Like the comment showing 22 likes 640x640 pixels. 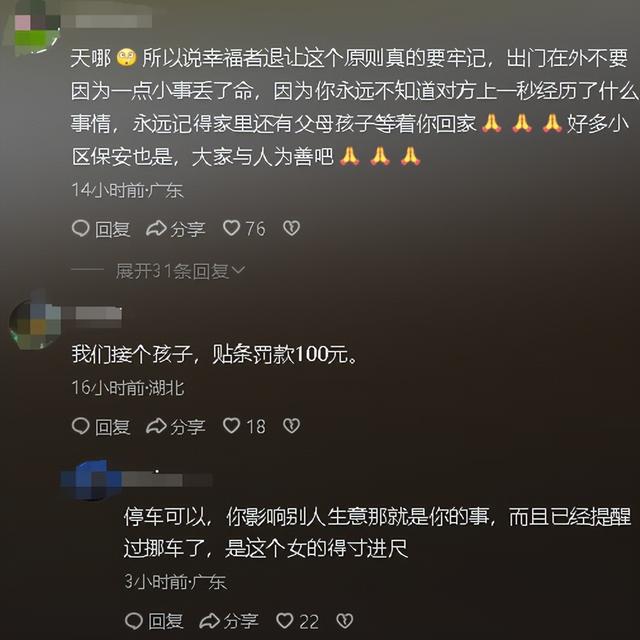pyautogui.click(x=298, y=621)
